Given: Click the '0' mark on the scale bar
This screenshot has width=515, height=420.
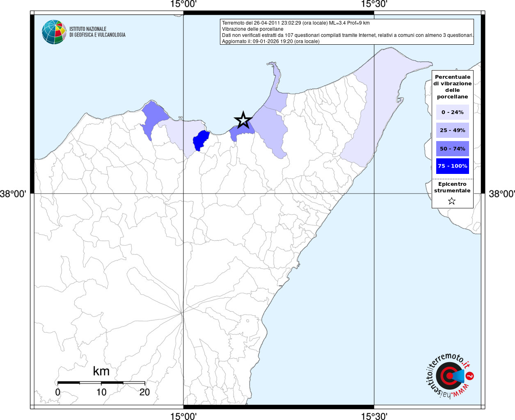Looking at the screenshot, I should click(58, 392).
